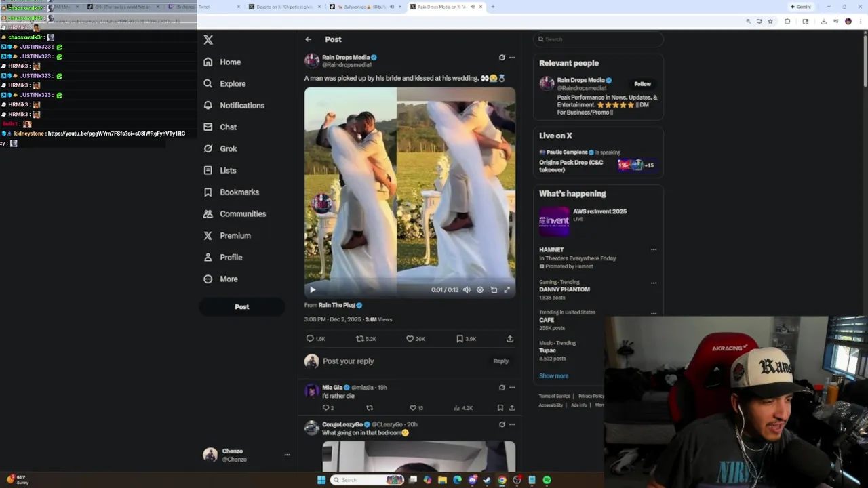Open Windows Start menu

[x=321, y=480]
